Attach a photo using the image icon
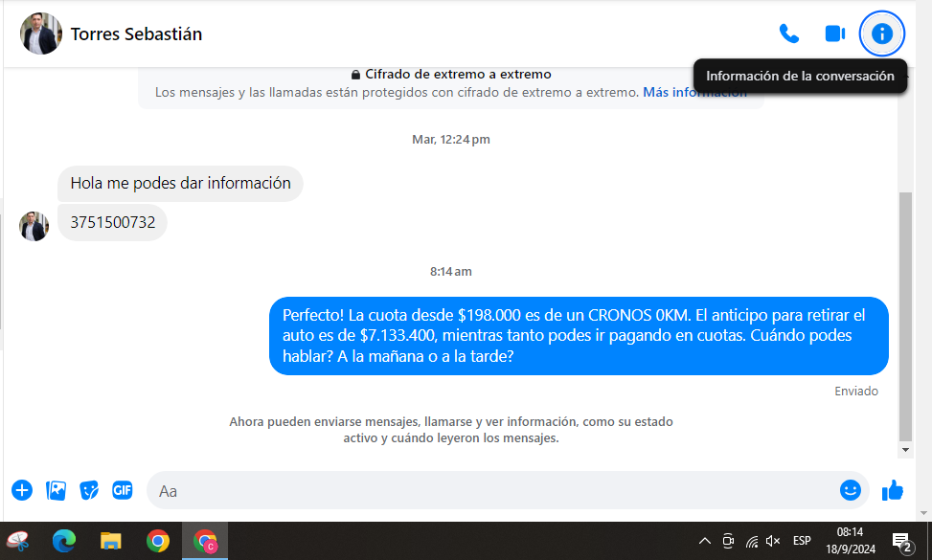 tap(57, 490)
